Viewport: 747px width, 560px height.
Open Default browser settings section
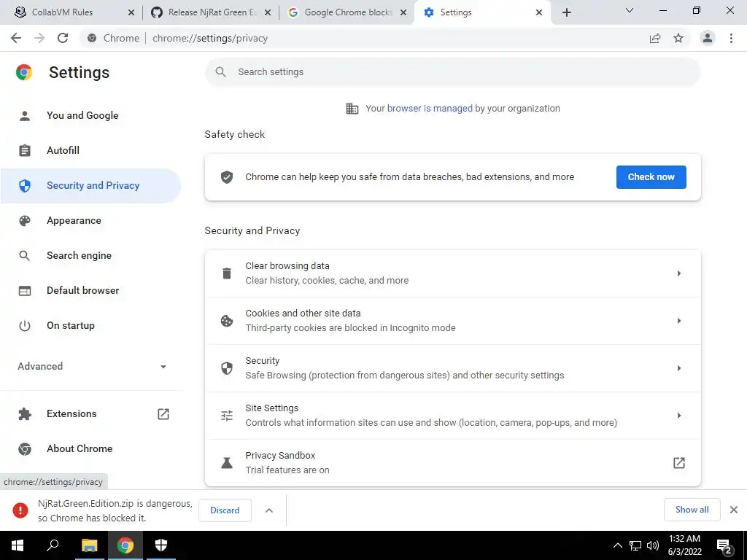[90, 290]
